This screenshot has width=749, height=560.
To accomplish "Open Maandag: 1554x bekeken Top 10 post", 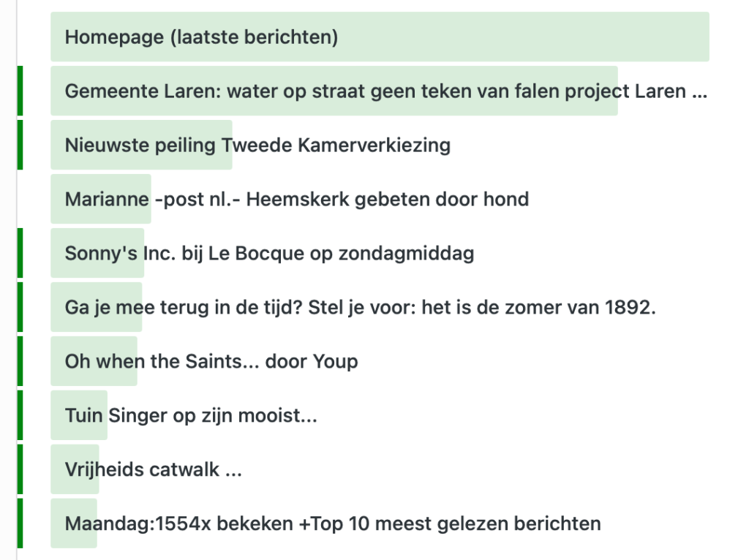I will point(333,523).
